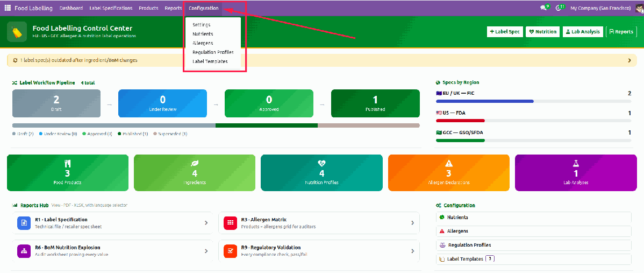Click the Under Review (0) legend entry
The image size is (644, 273).
tap(58, 134)
